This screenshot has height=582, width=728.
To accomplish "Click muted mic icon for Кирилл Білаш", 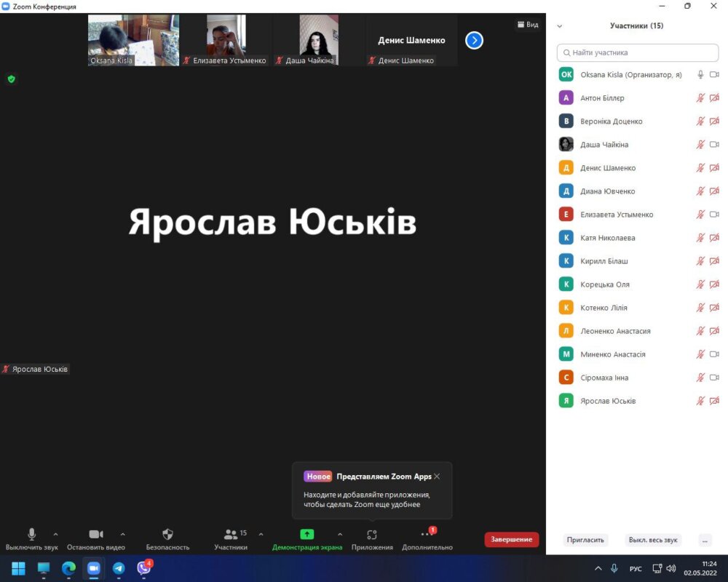I will pyautogui.click(x=700, y=261).
